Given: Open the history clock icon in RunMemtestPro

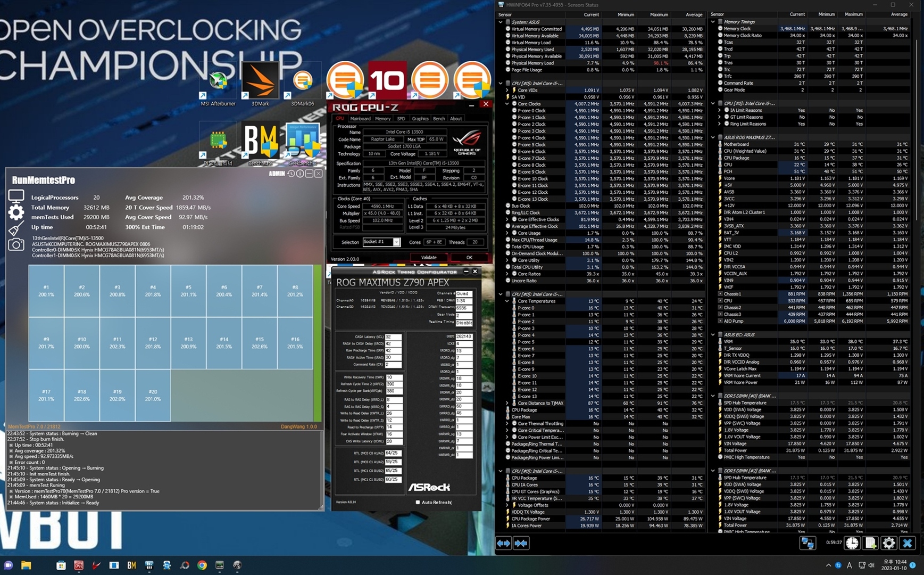Looking at the screenshot, I should (x=291, y=174).
